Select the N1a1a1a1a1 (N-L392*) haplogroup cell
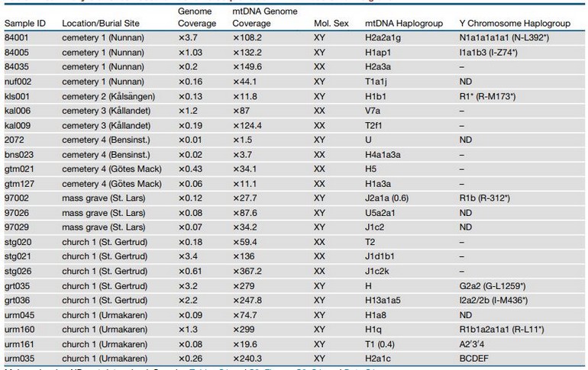 (x=504, y=38)
